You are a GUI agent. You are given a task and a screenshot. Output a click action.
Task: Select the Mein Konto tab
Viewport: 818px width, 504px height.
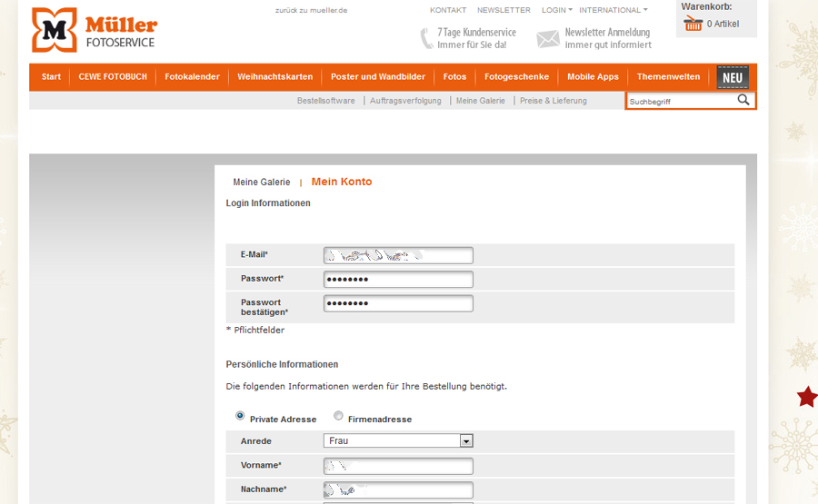[x=342, y=182]
